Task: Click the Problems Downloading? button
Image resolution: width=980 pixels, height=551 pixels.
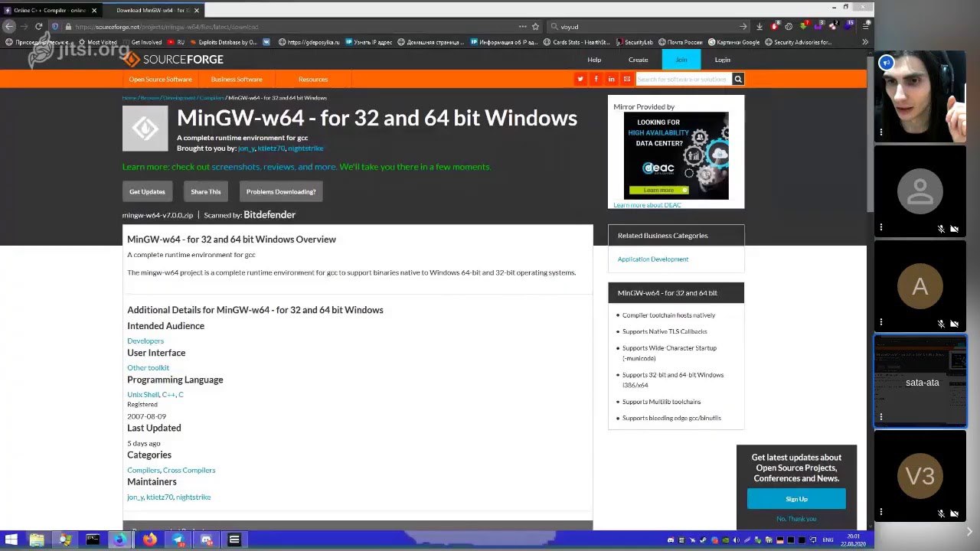Action: point(281,191)
